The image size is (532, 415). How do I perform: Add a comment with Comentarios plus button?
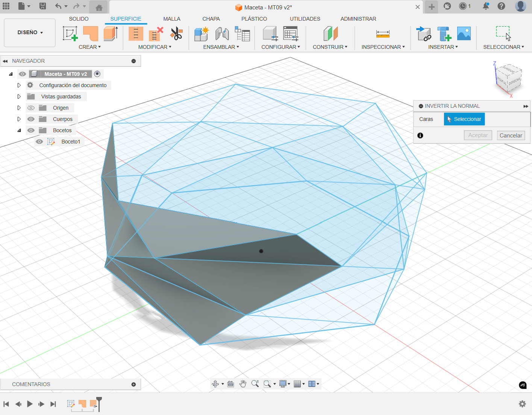pos(133,384)
